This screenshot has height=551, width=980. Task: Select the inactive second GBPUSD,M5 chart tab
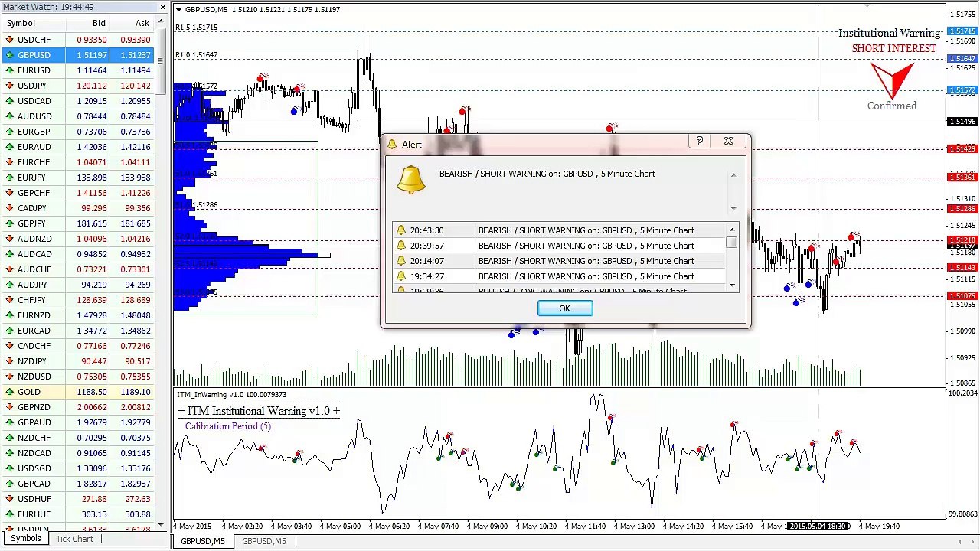point(264,542)
